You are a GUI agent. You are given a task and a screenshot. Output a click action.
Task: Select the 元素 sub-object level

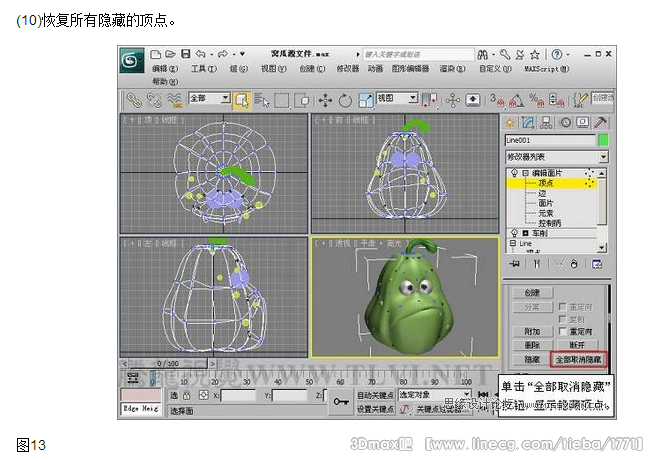pyautogui.click(x=546, y=213)
